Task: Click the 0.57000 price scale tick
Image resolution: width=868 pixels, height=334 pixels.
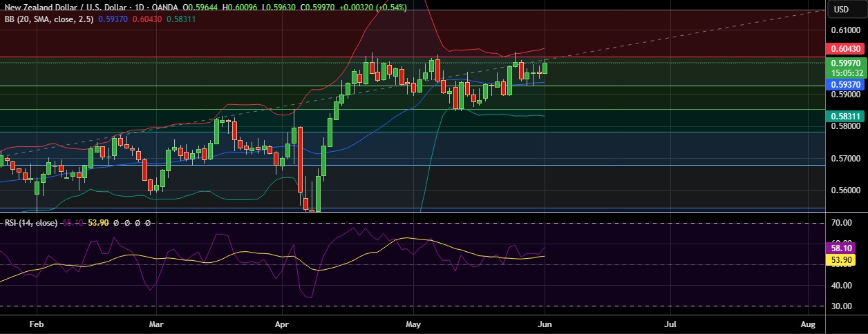Action: [x=845, y=159]
